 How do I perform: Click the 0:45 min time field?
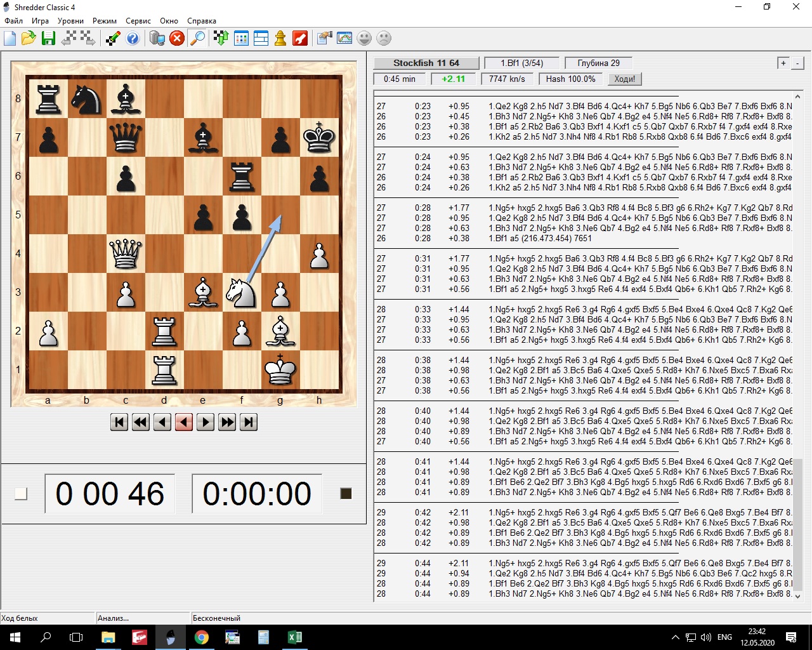[x=400, y=79]
